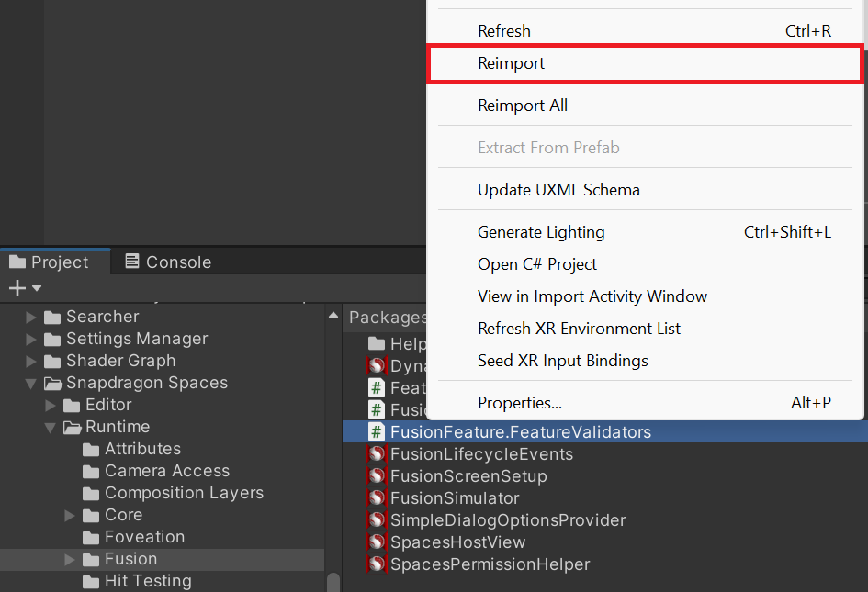Select the Hit Testing folder icon
868x592 pixels.
(91, 583)
